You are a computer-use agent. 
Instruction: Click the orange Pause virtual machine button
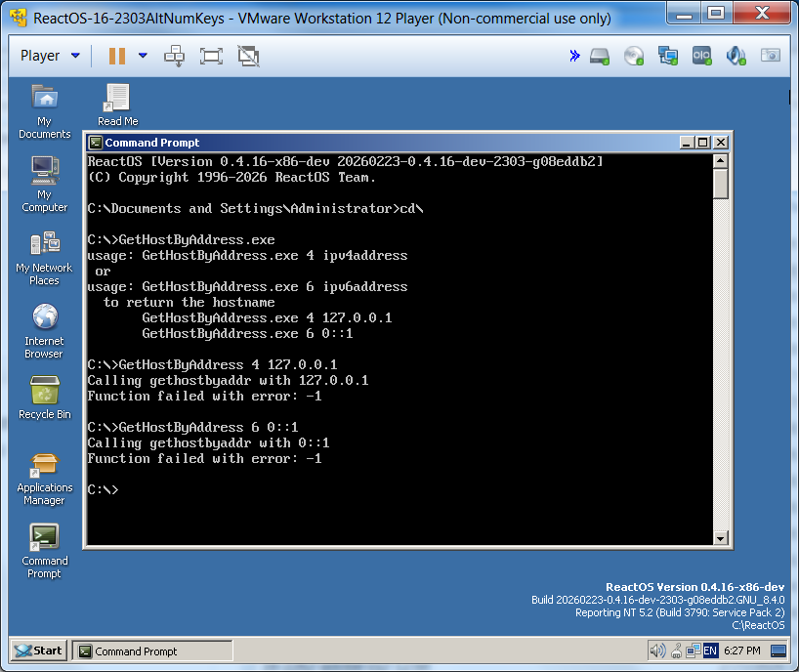[x=116, y=56]
